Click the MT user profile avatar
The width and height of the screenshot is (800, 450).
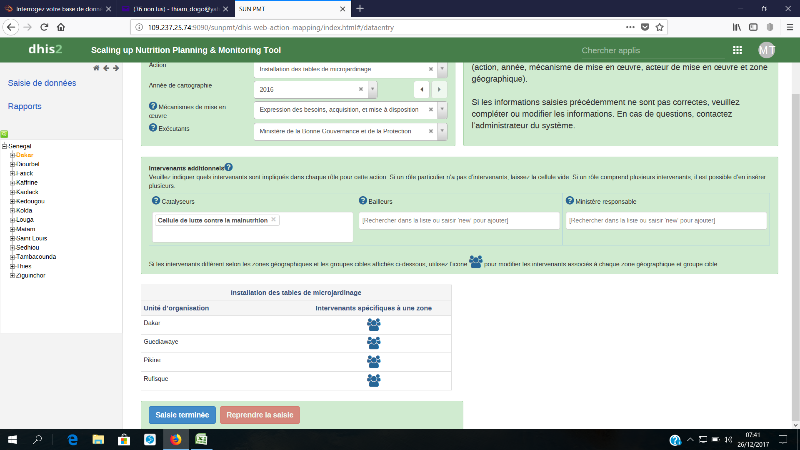tap(767, 50)
